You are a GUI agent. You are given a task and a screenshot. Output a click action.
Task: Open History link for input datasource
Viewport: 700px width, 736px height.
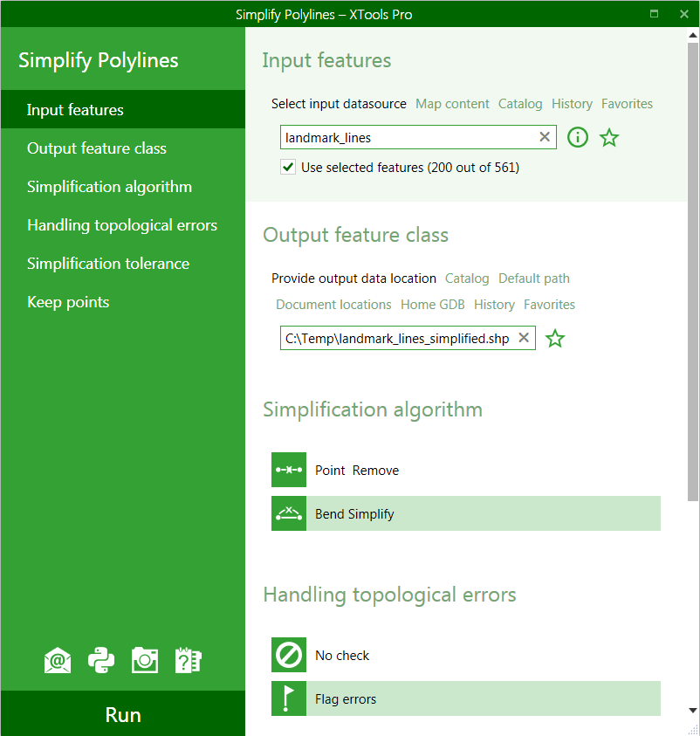(572, 104)
